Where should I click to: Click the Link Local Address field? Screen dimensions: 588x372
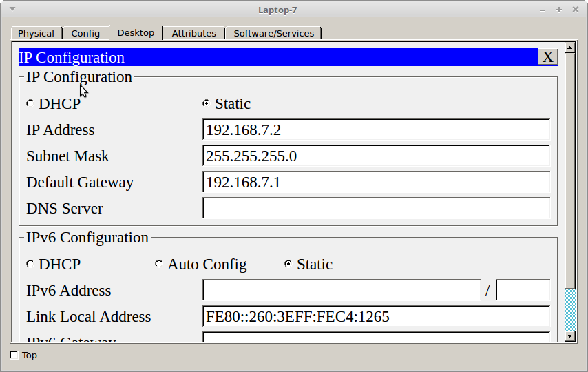pyautogui.click(x=376, y=316)
